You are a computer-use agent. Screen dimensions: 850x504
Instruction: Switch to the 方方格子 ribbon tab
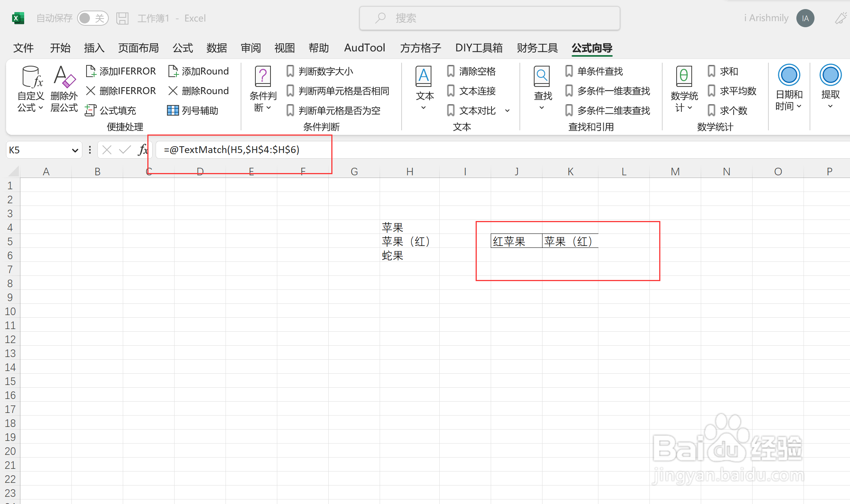(420, 48)
